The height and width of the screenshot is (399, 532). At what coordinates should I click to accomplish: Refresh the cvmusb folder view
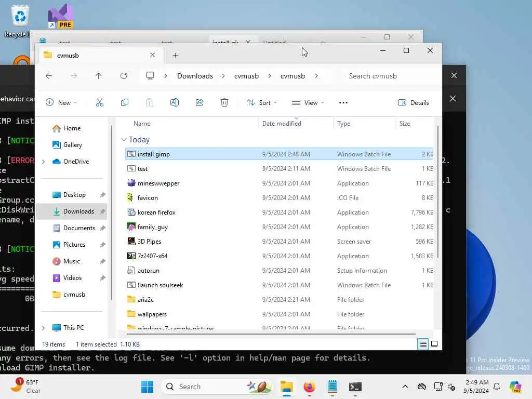click(124, 76)
